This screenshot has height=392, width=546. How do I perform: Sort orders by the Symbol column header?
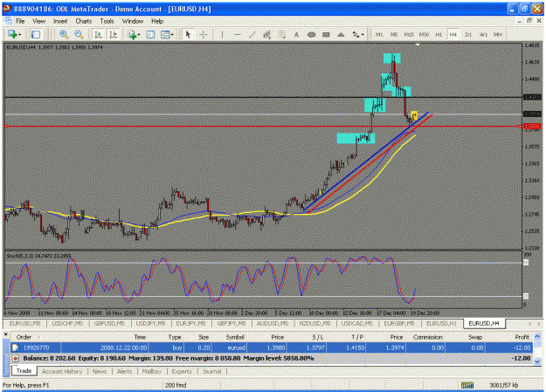(x=235, y=337)
